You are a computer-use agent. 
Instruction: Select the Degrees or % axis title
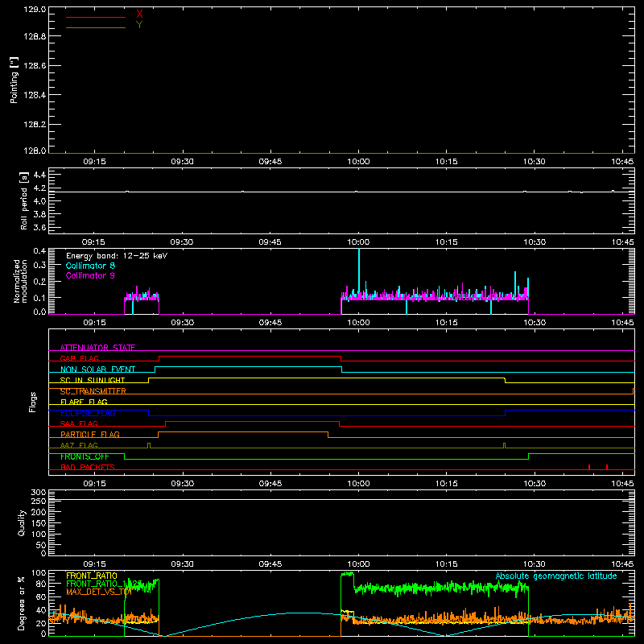point(22,603)
